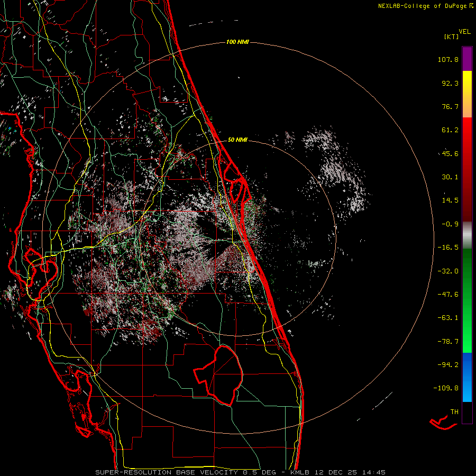Viewport: 476px width, 476px height.
Task: Click the gray near-zero segment of the color bar
Action: [x=467, y=235]
